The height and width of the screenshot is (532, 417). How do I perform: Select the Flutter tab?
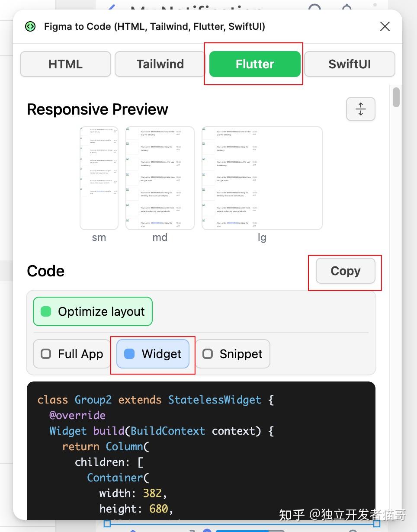254,64
